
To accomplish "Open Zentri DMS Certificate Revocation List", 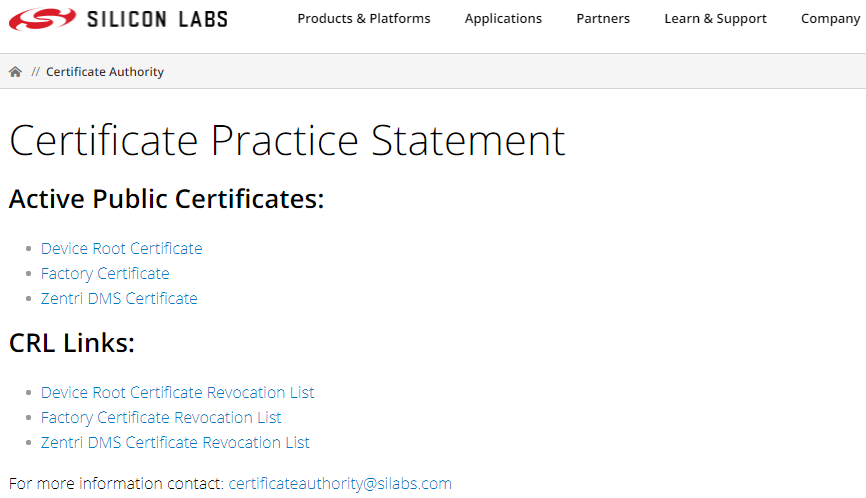I will pos(175,442).
